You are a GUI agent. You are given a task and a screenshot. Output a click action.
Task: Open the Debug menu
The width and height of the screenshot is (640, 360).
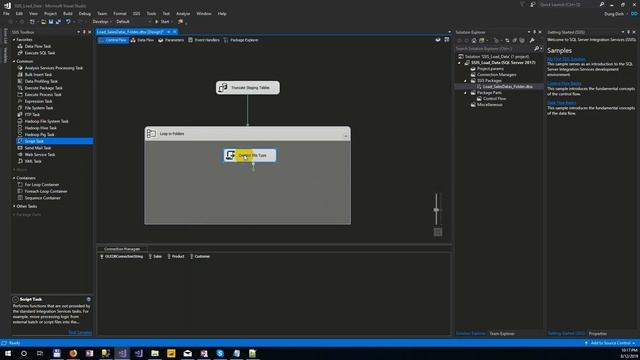pos(84,13)
